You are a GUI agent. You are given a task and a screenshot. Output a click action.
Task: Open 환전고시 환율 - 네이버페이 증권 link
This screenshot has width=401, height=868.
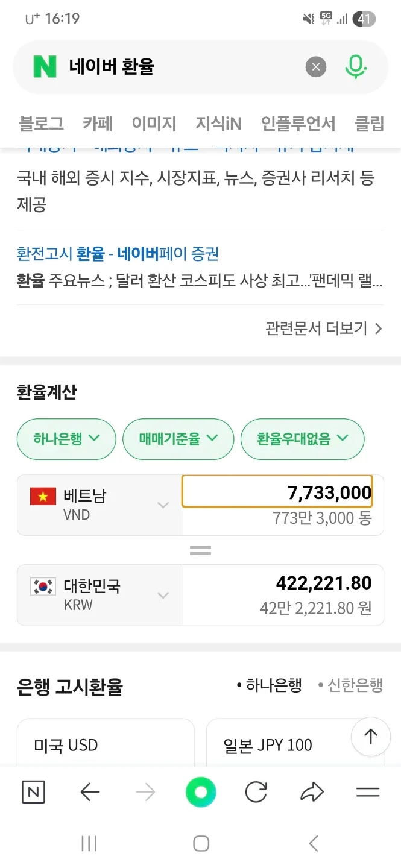coord(118,253)
